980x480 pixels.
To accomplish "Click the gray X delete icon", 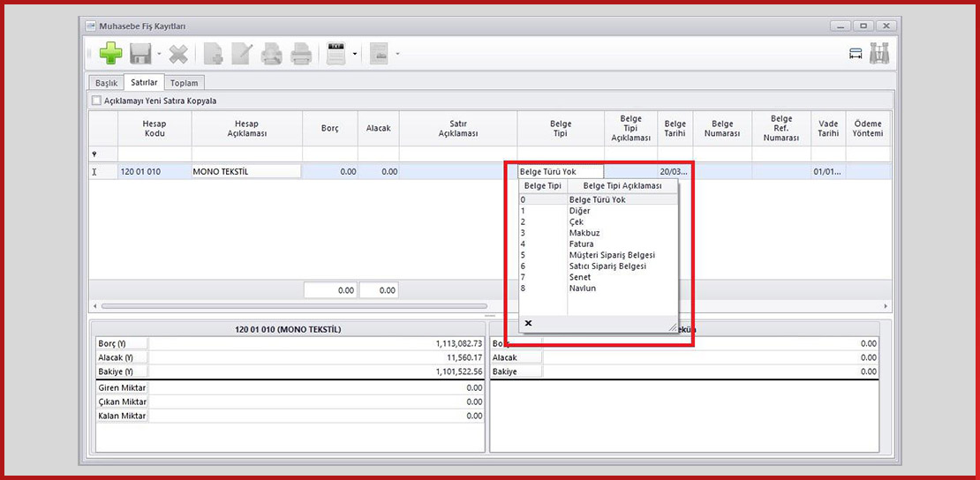I will tap(178, 55).
